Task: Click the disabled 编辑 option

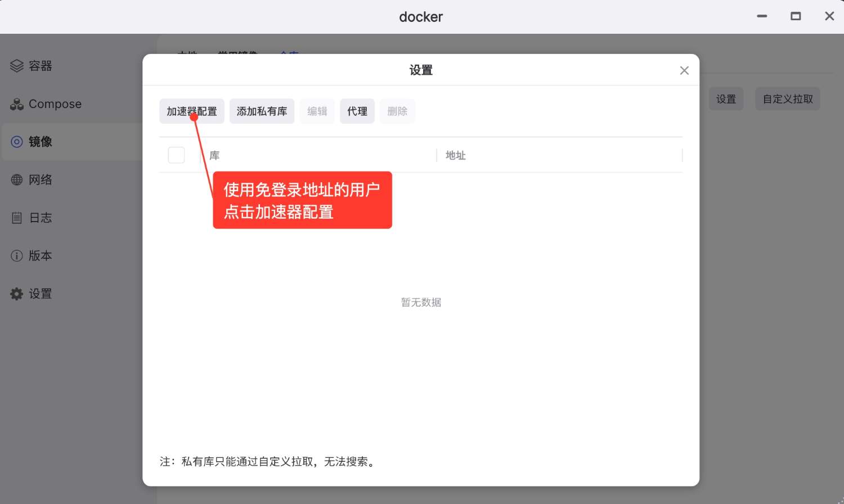Action: [317, 111]
